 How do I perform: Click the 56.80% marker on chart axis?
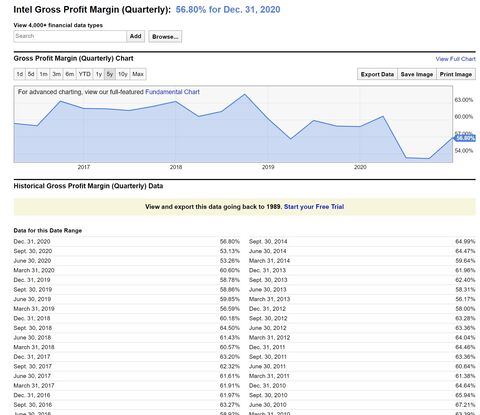click(x=465, y=138)
